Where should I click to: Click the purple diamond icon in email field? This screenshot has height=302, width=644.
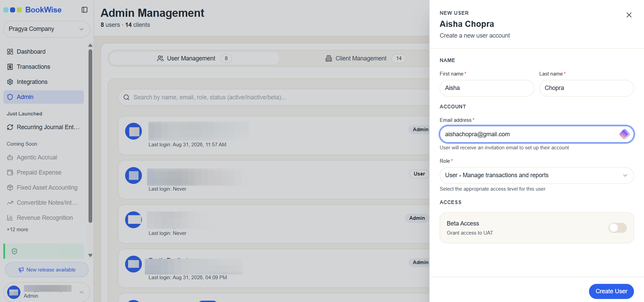[x=624, y=134]
